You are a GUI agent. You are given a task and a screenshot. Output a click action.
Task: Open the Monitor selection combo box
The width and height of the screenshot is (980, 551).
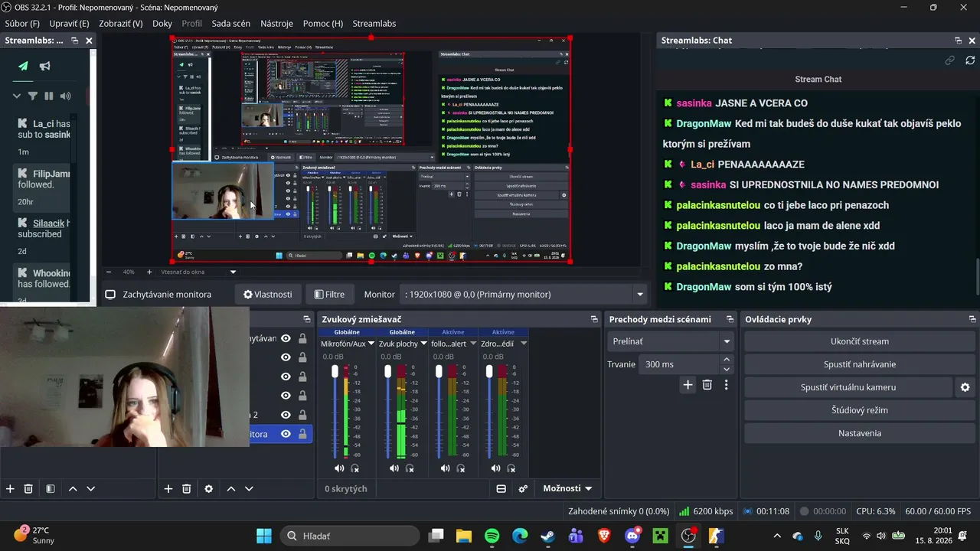[524, 294]
